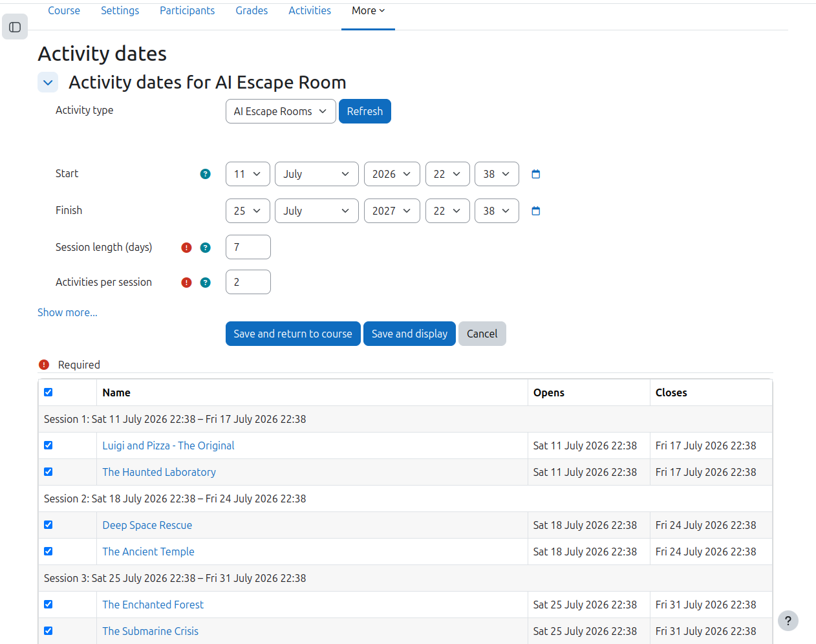Show help for Start field
Screen dimensions: 816x644
(x=206, y=174)
